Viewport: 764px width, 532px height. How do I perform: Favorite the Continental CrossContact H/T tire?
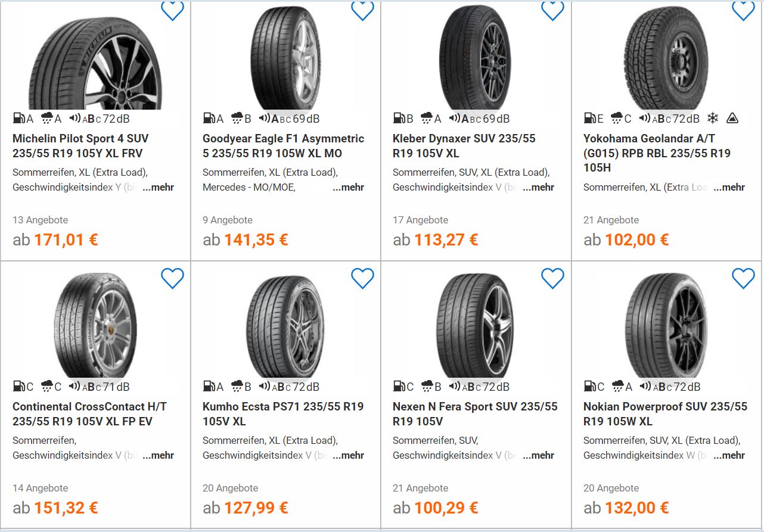172,278
